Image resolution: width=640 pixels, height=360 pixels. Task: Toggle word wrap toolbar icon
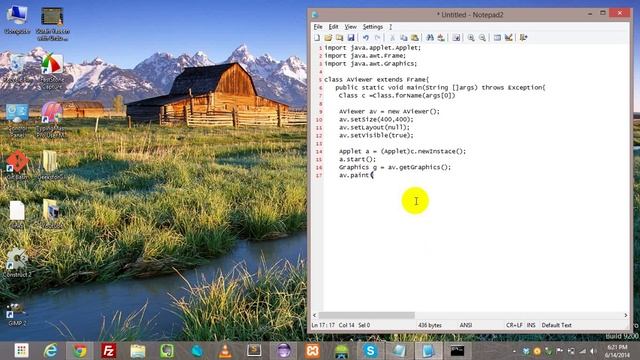coord(456,38)
